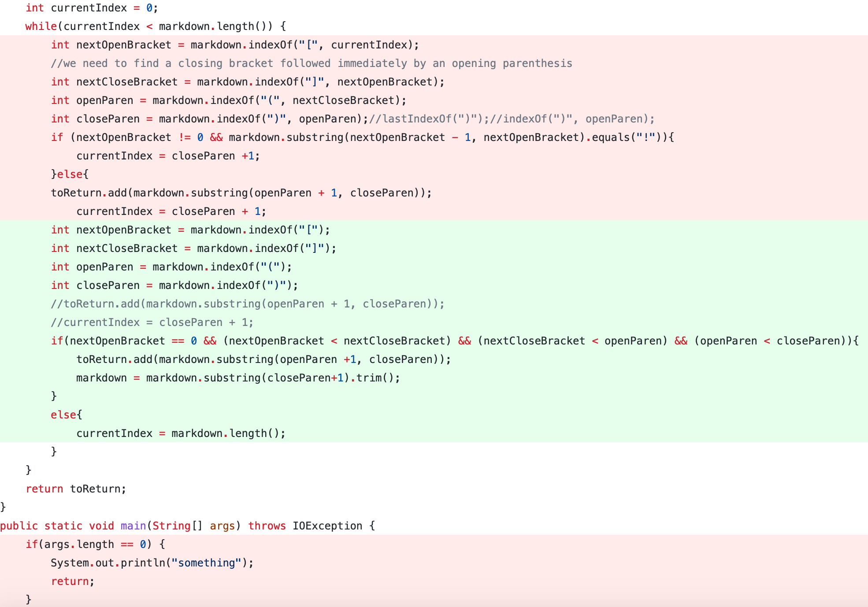The image size is (868, 607).
Task: Click the 'markdown = markdown.substring(closeParen+1).trim();' line
Action: 238,378
